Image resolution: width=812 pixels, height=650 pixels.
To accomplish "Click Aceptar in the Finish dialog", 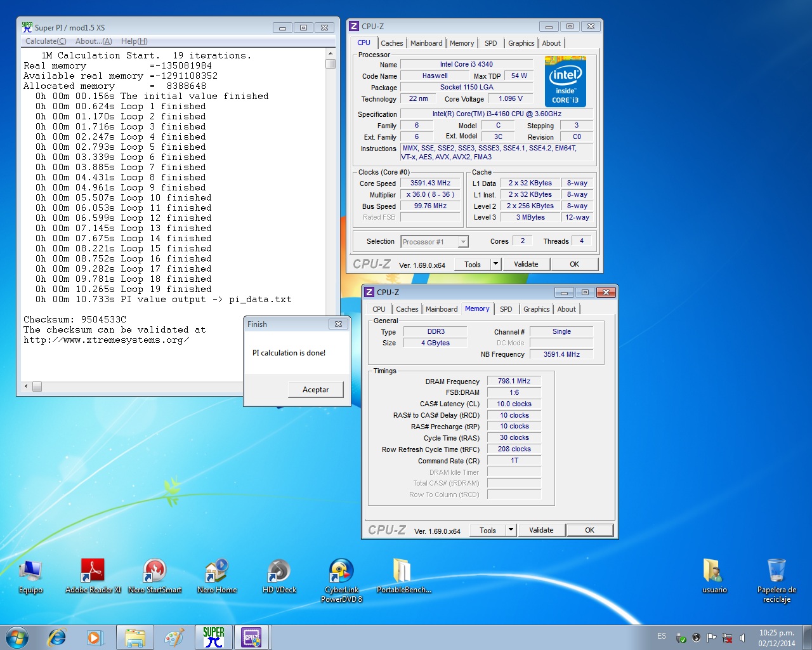I will (x=315, y=390).
